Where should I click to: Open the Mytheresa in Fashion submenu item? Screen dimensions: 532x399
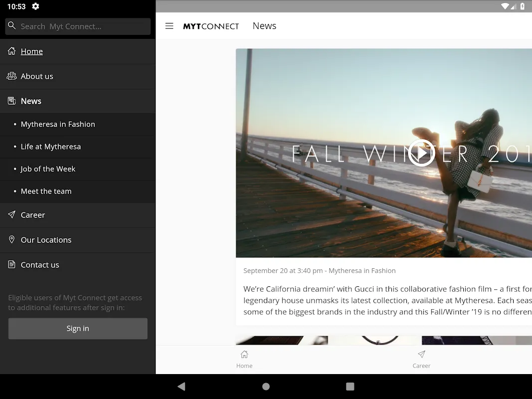coord(58,124)
